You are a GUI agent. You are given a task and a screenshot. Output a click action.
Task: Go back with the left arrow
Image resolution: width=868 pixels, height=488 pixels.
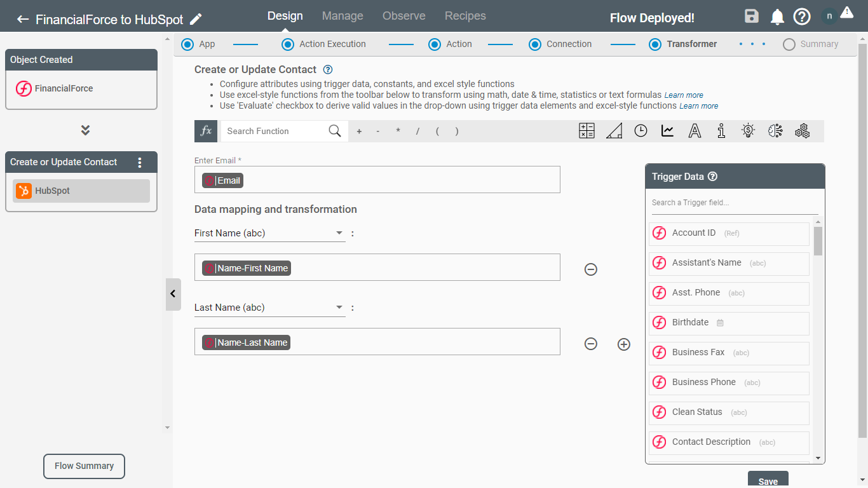point(23,19)
